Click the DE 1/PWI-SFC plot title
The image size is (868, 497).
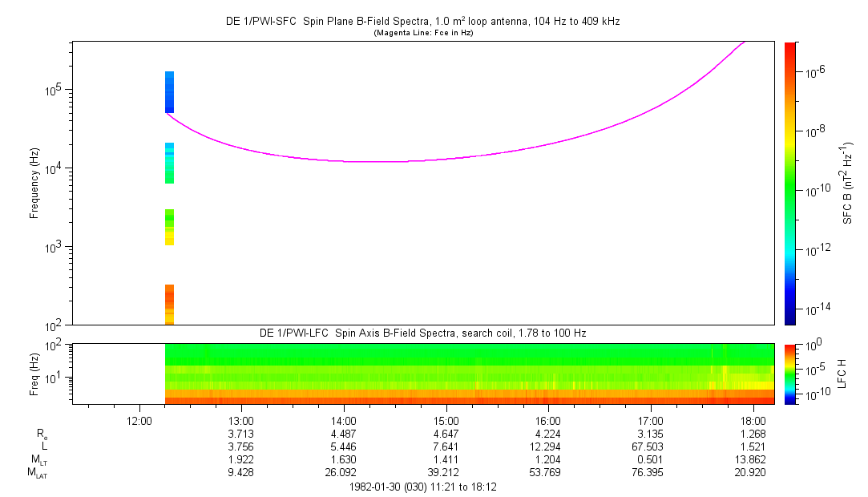[x=422, y=22]
